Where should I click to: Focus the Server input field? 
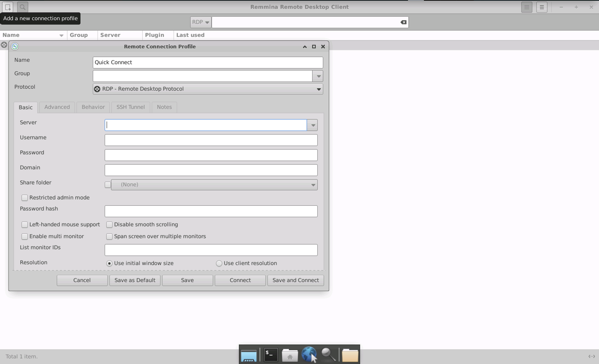206,125
